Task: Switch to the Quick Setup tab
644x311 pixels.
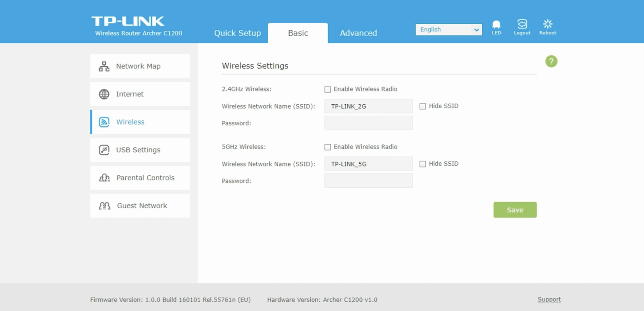Action: coord(237,33)
